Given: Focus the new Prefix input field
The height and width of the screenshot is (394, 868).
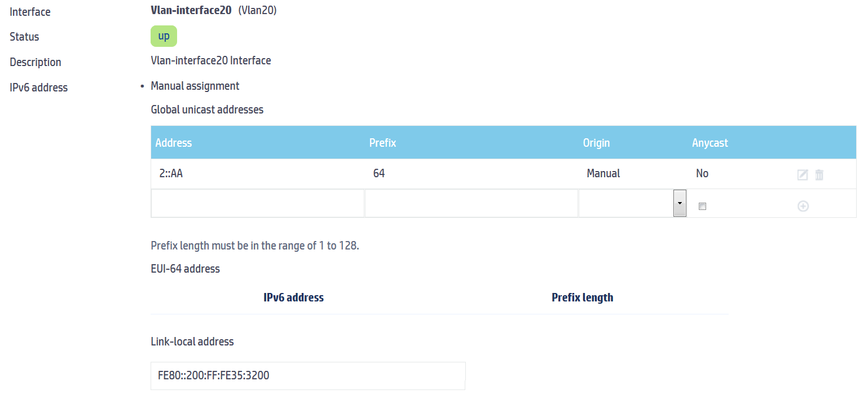Looking at the screenshot, I should click(x=472, y=203).
